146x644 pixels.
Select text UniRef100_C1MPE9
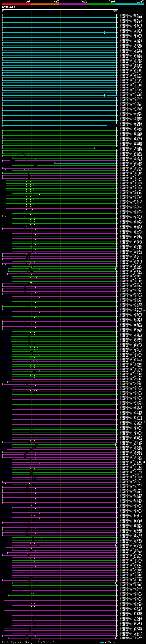coord(131,150)
